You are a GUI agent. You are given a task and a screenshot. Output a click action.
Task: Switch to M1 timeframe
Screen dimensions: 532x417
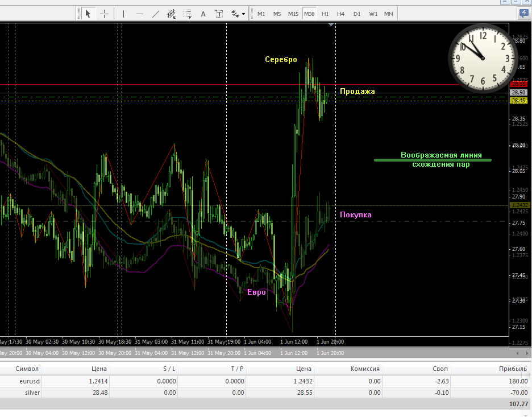pyautogui.click(x=261, y=14)
